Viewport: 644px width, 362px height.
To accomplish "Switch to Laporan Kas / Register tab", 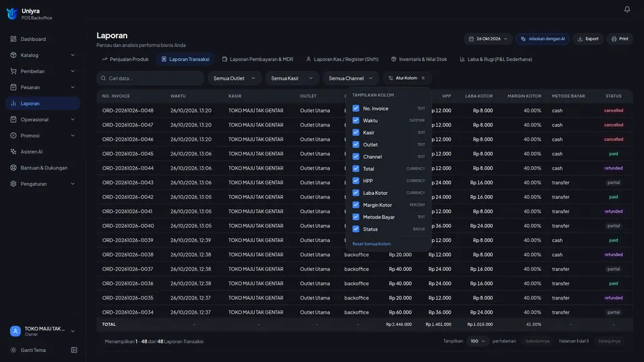I will click(x=342, y=59).
